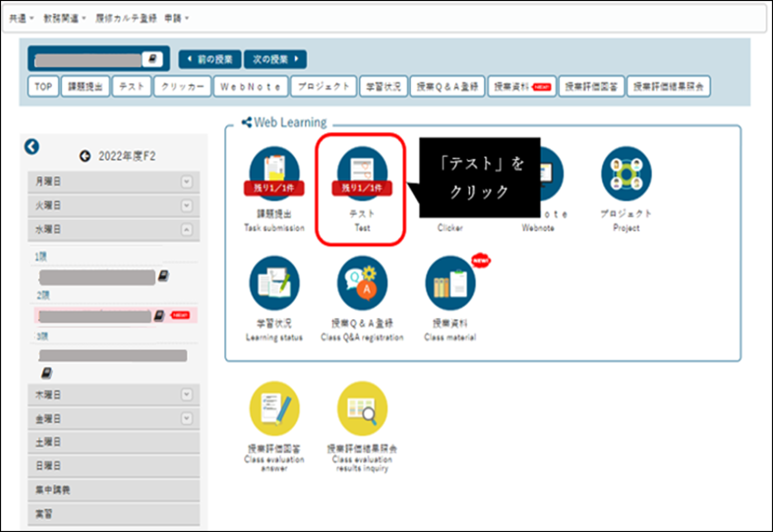Select the 日曜日 (Sunday) row
Viewport: 773px width, 532px height.
[x=113, y=466]
